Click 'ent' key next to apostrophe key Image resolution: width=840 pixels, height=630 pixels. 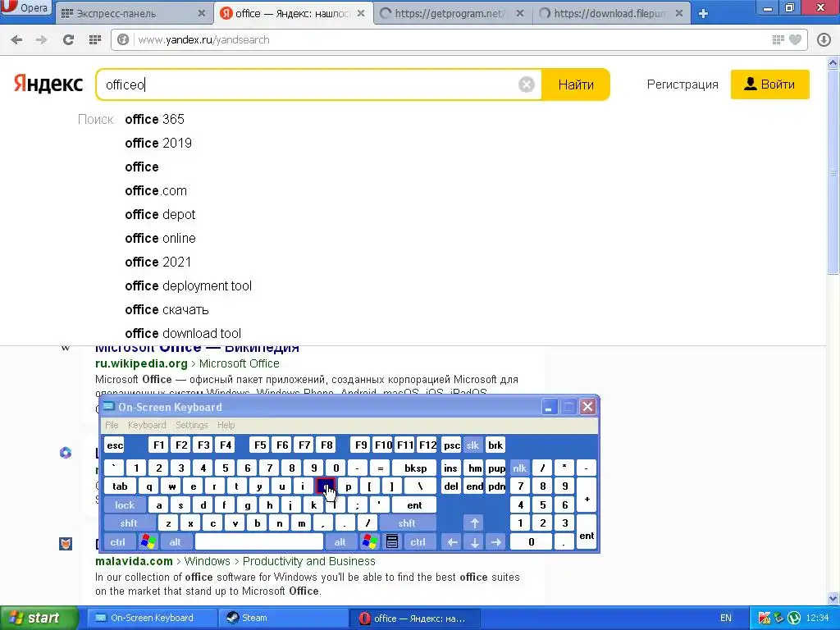(414, 505)
